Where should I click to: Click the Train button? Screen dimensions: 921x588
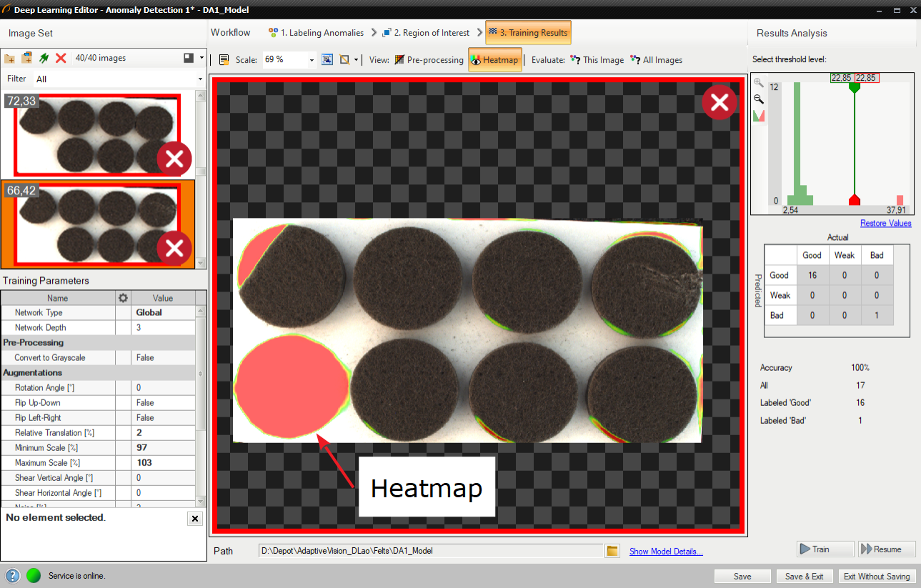[x=825, y=549]
